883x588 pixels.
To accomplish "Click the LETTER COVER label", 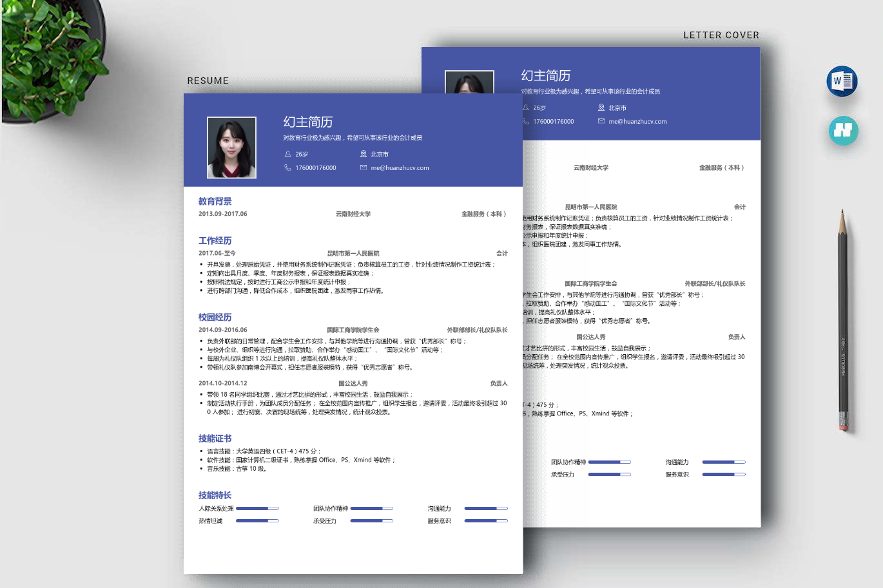I will pyautogui.click(x=721, y=35).
